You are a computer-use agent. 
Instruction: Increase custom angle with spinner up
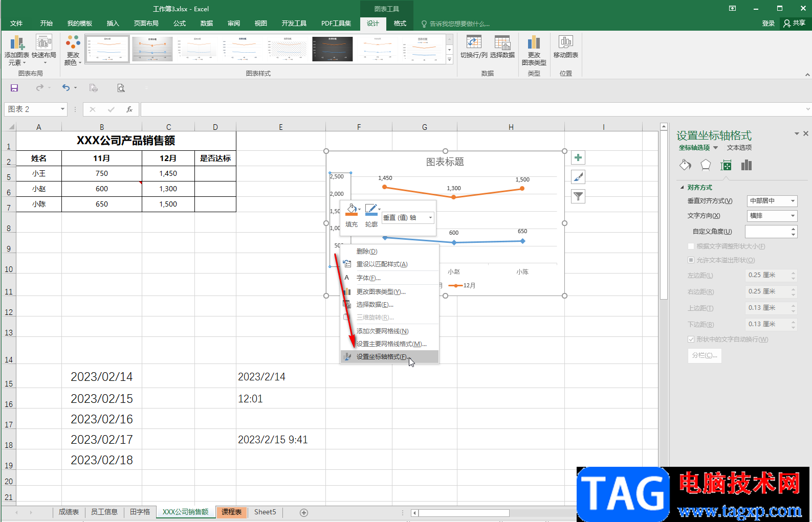[x=794, y=229]
